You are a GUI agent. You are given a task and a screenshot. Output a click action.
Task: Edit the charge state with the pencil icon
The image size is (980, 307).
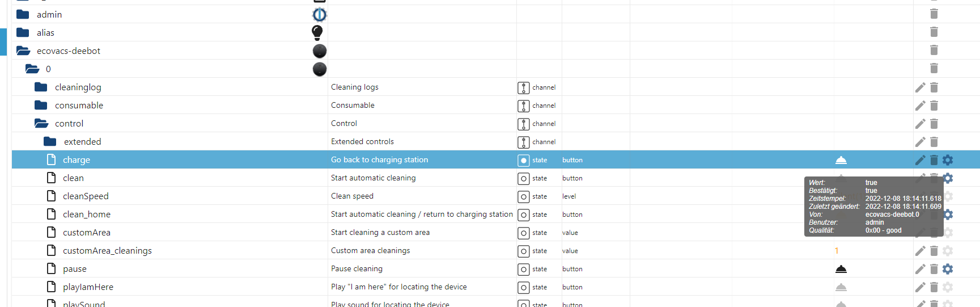point(920,160)
